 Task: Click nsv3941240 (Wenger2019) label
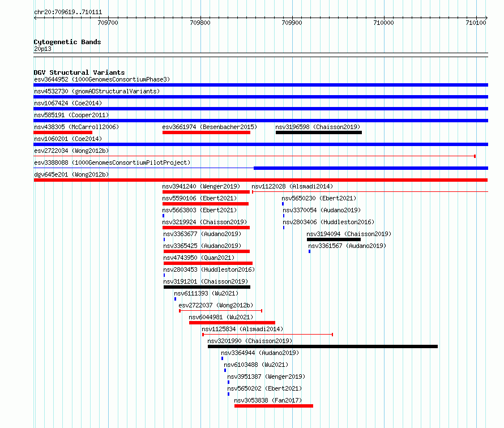click(x=201, y=186)
